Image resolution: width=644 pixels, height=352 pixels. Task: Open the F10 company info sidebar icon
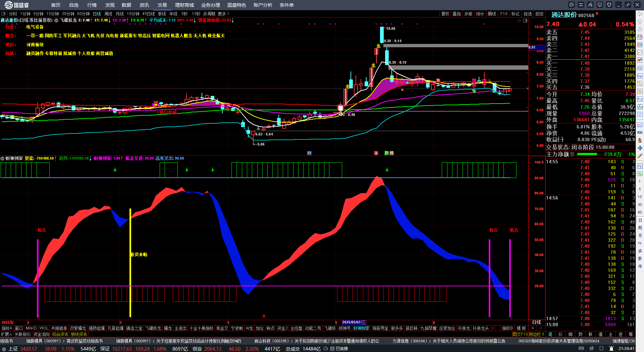[640, 76]
